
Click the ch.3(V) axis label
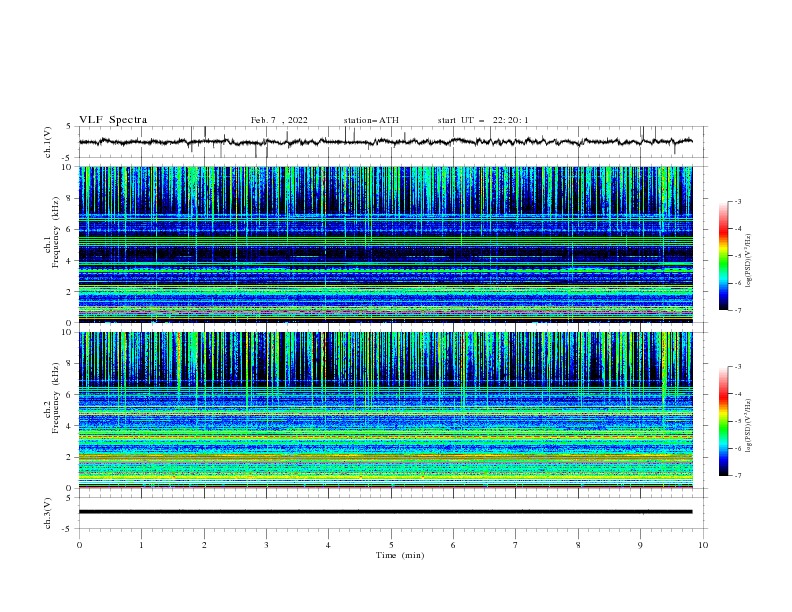(x=48, y=513)
